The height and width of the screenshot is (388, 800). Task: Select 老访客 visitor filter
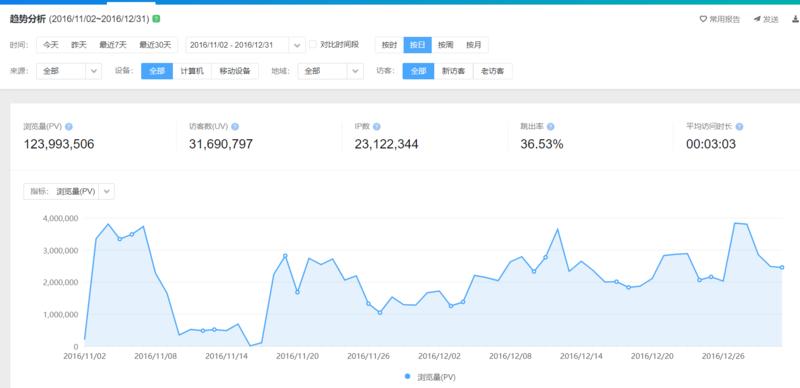coord(493,71)
